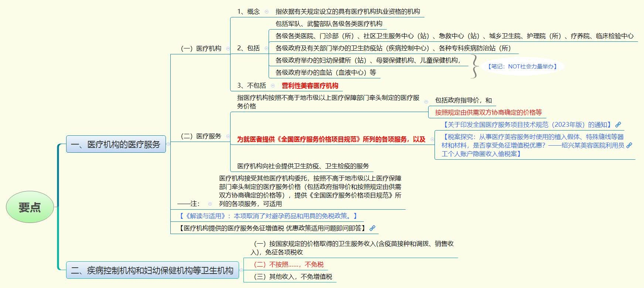Screen dimensions: 644x288
Task: Open link icon beside 税案探究 node
Action: click(x=629, y=145)
